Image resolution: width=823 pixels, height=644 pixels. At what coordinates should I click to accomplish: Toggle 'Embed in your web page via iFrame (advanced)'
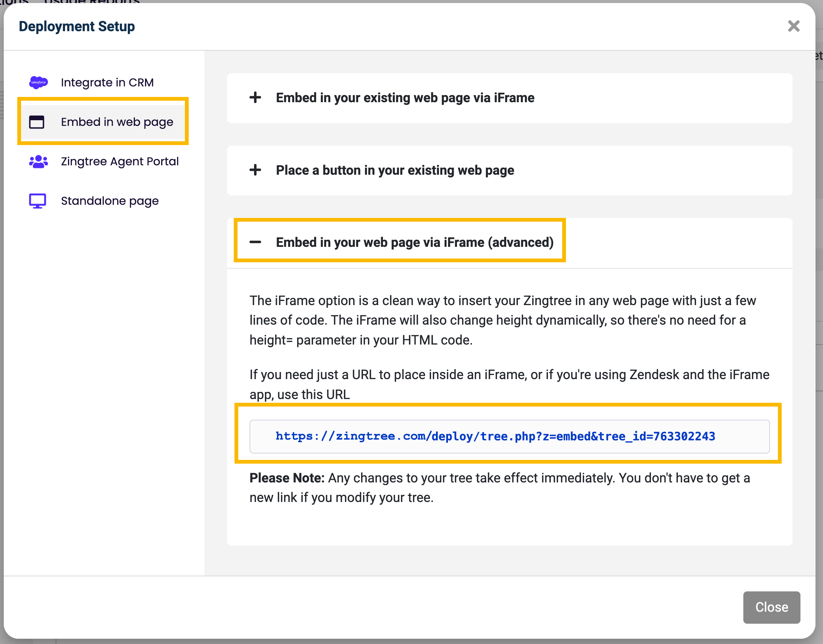(509, 242)
